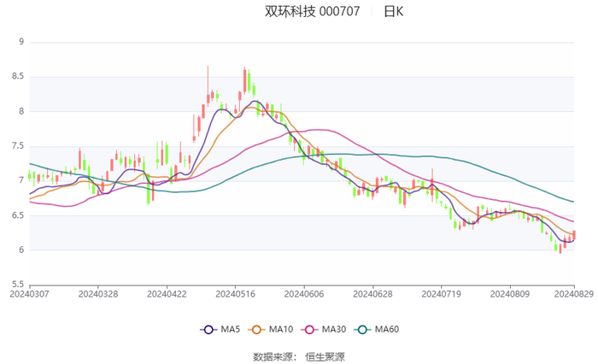Click the 数据来源 label
The height and width of the screenshot is (364, 598).
(273, 357)
